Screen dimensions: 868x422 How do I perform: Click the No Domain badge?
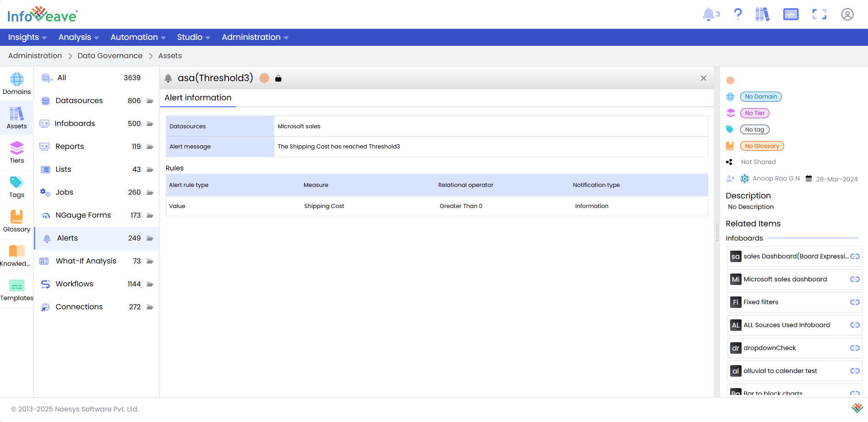(x=761, y=97)
